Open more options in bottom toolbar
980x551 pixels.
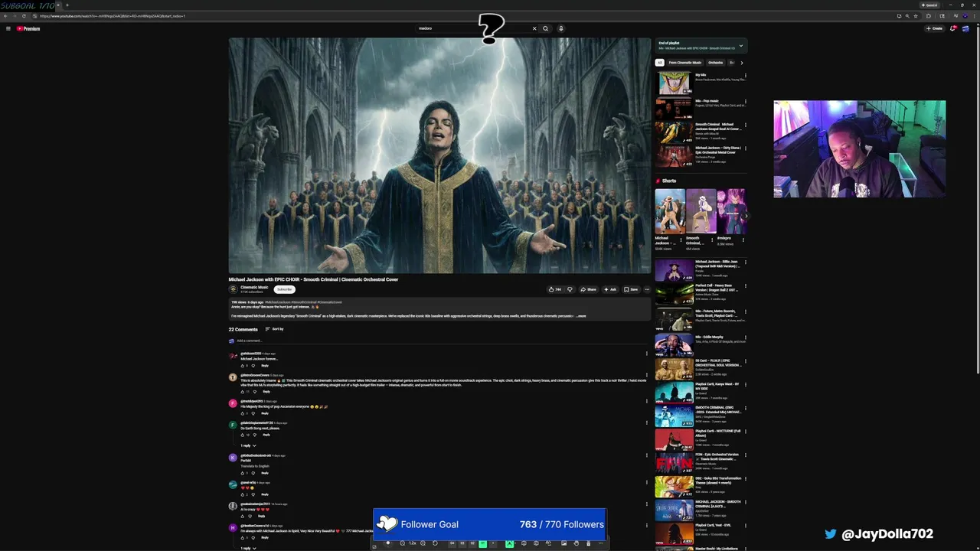[x=599, y=543]
